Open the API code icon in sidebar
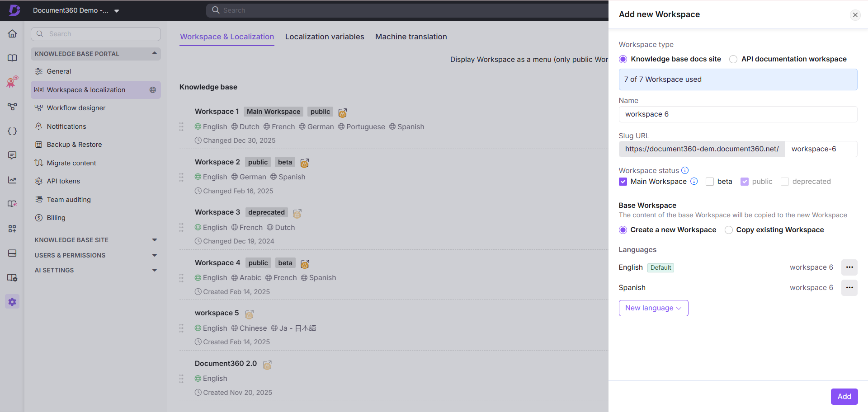Screen dimensions: 868x412 pyautogui.click(x=12, y=131)
